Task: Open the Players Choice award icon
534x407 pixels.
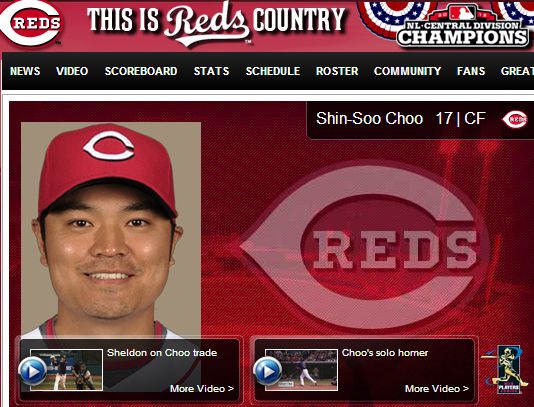Action: [505, 370]
